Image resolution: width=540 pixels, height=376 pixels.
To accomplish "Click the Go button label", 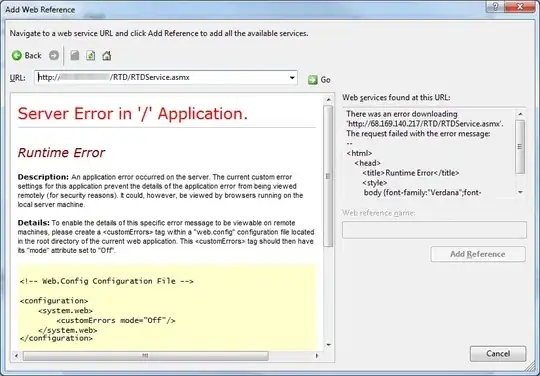I will point(325,80).
